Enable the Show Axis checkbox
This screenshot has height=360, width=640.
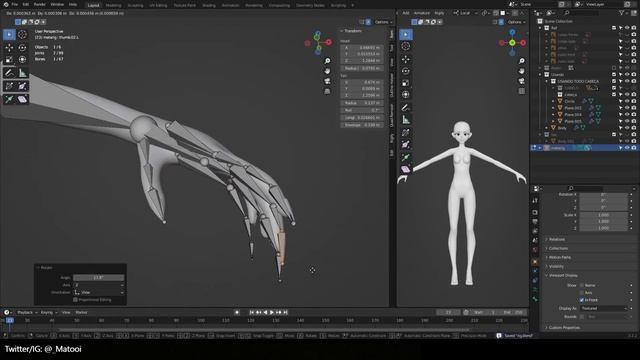(582, 293)
